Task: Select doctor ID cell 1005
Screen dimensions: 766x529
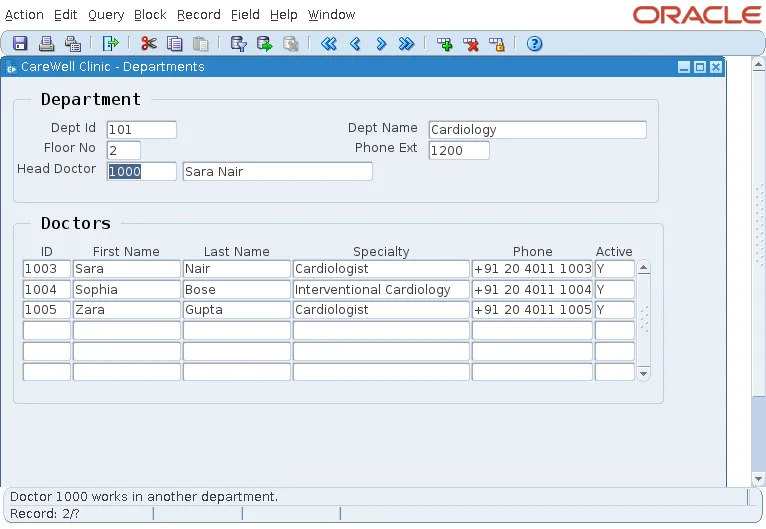Action: (x=47, y=310)
